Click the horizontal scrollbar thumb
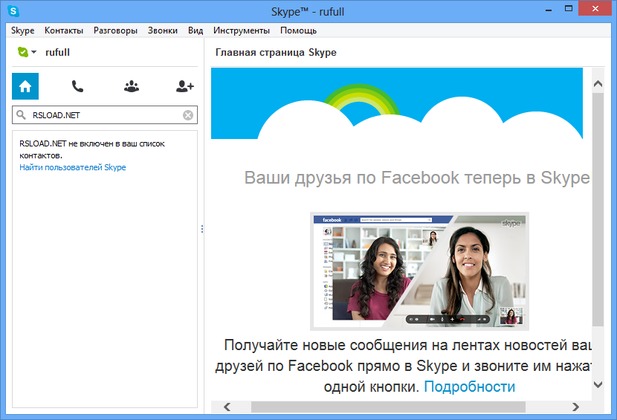Screen dimensions: 617x420 click(388, 407)
